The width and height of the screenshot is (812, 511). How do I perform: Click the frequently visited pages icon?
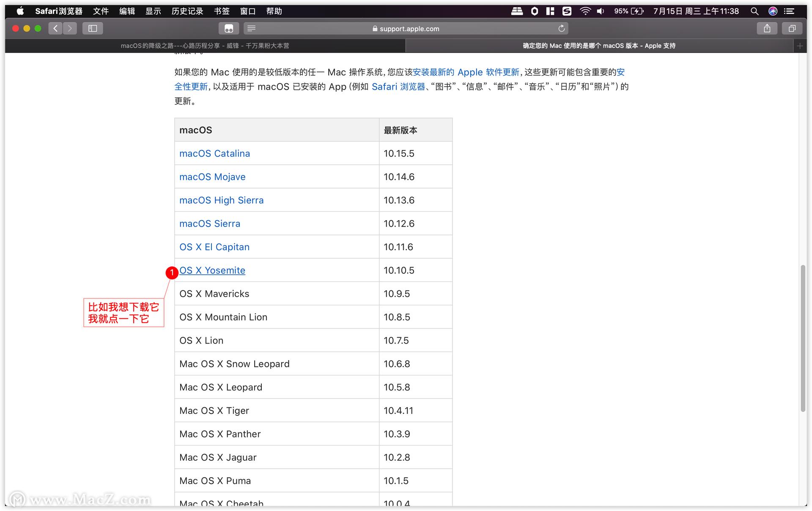point(228,28)
